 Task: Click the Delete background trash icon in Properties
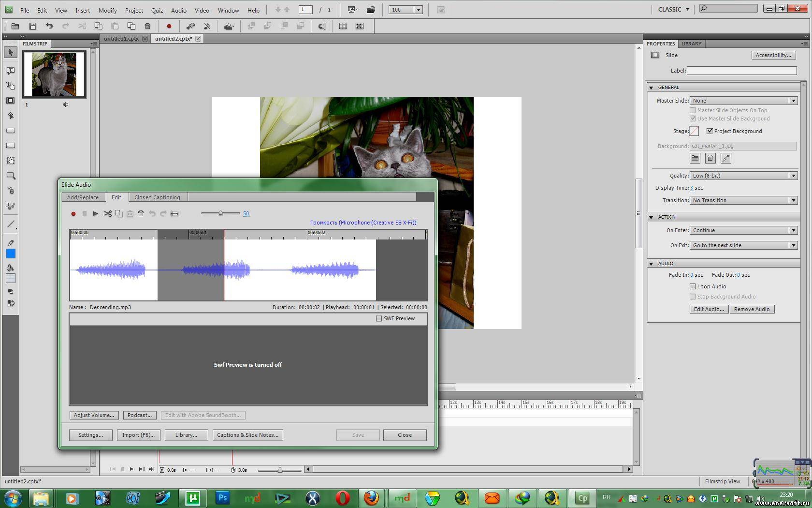(x=710, y=158)
